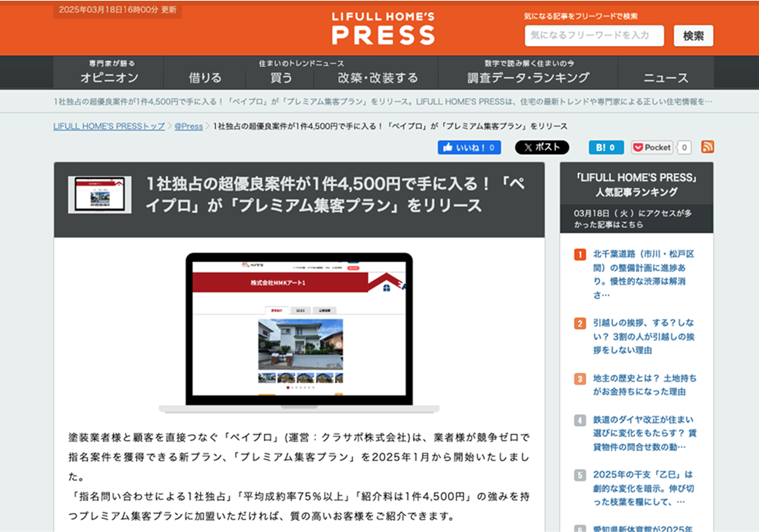Click the 検索 search button
This screenshot has width=759, height=532.
[x=693, y=35]
